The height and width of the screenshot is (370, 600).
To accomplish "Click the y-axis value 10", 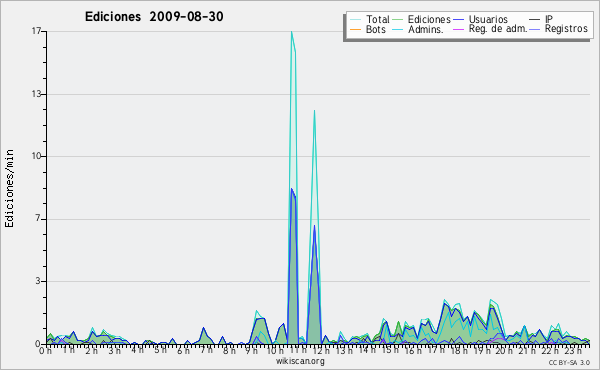I will 36,156.
